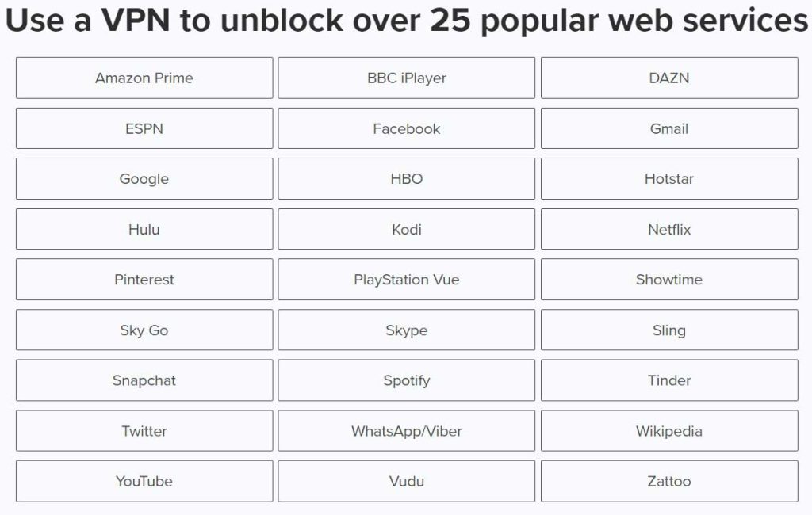This screenshot has width=812, height=515.
Task: Open the Spotify service link
Action: pos(406,380)
